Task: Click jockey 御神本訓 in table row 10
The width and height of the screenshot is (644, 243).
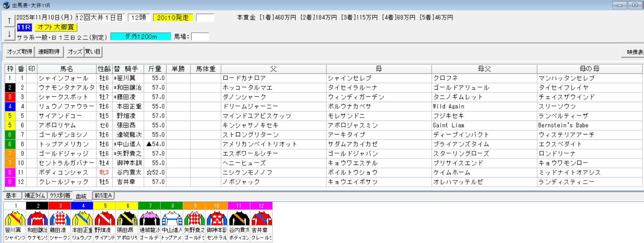Action: 128,163
